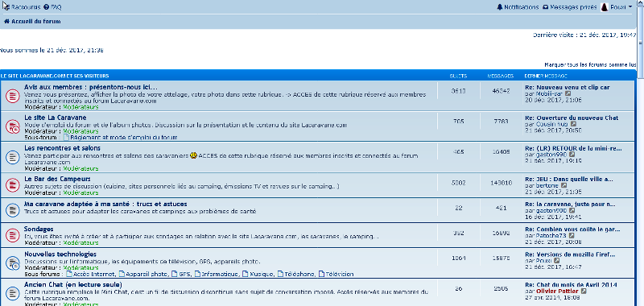Click the Avis aux membres forum status icon

12,96
